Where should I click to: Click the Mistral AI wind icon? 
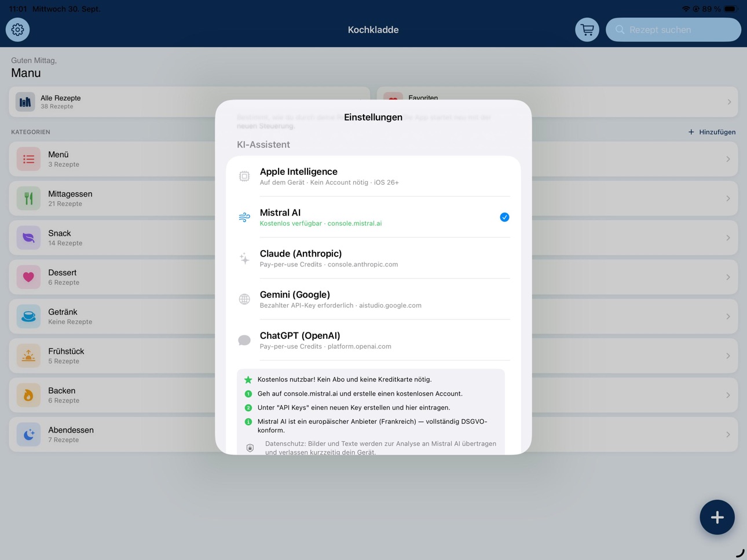[x=244, y=217]
